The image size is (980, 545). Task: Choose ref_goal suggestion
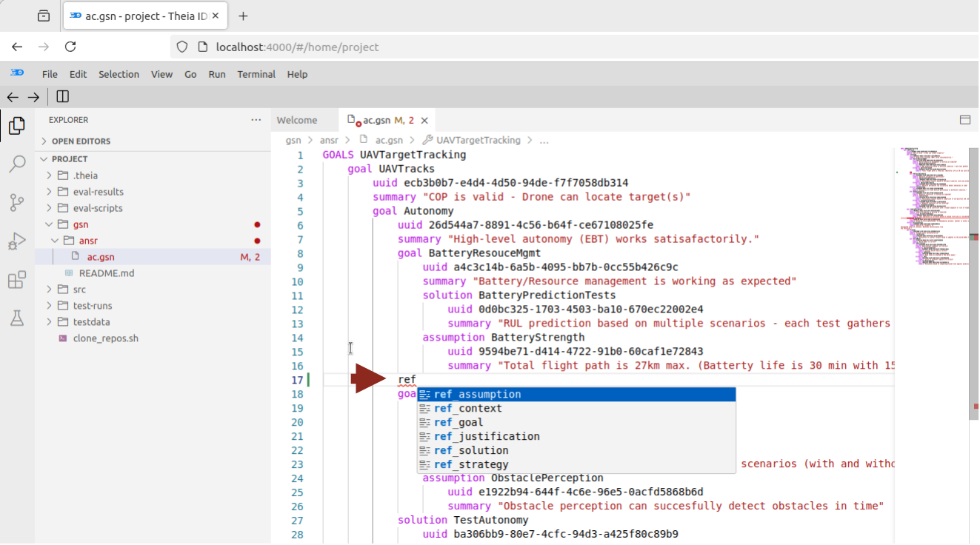point(576,423)
